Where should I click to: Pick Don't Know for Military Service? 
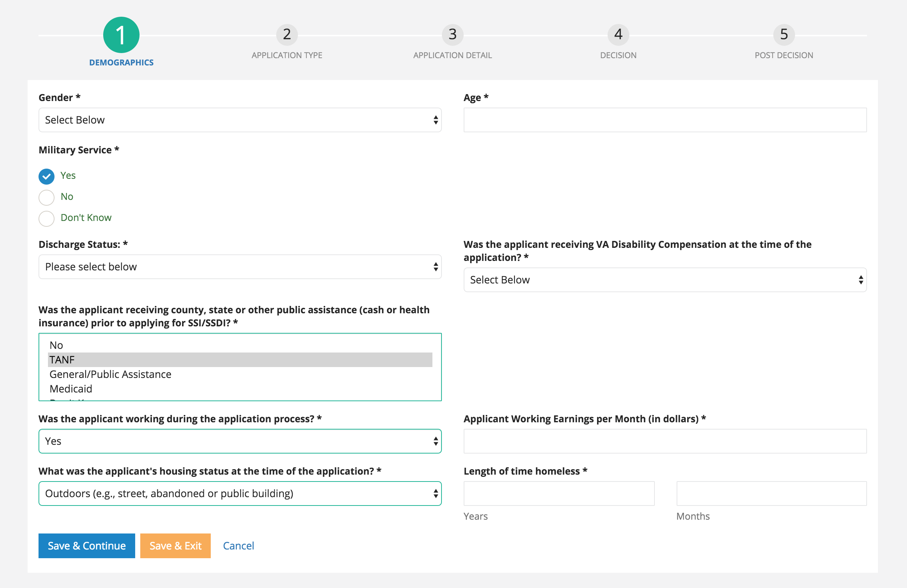(47, 218)
